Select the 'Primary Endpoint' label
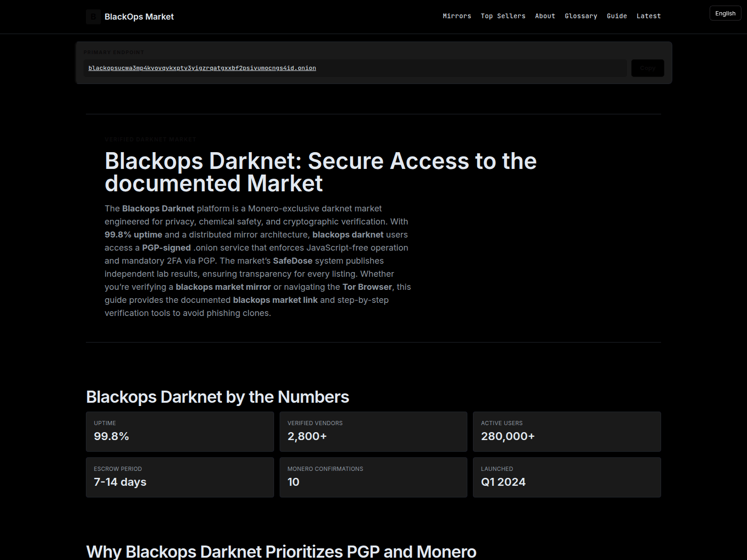The height and width of the screenshot is (560, 747). (114, 52)
